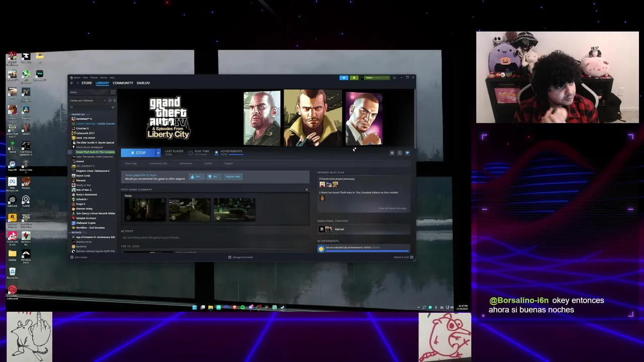The height and width of the screenshot is (362, 644).
Task: Open Steam announcements megaphone button
Action: (344, 77)
